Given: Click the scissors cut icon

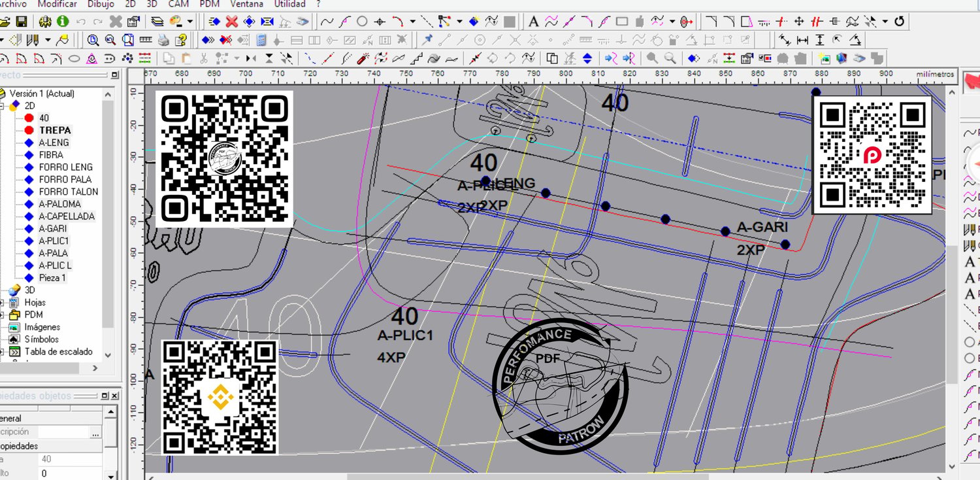Looking at the screenshot, I should (204, 58).
